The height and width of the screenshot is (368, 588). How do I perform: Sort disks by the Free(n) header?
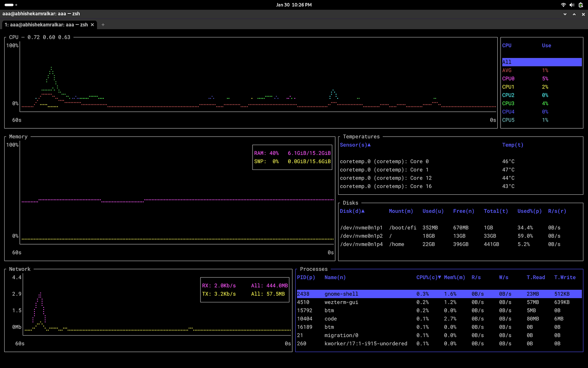pyautogui.click(x=464, y=211)
